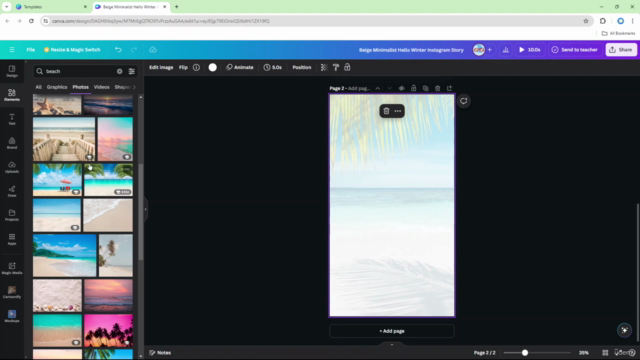Viewport: 640px width, 360px height.
Task: Open Magic Media in sidebar
Action: tap(12, 268)
